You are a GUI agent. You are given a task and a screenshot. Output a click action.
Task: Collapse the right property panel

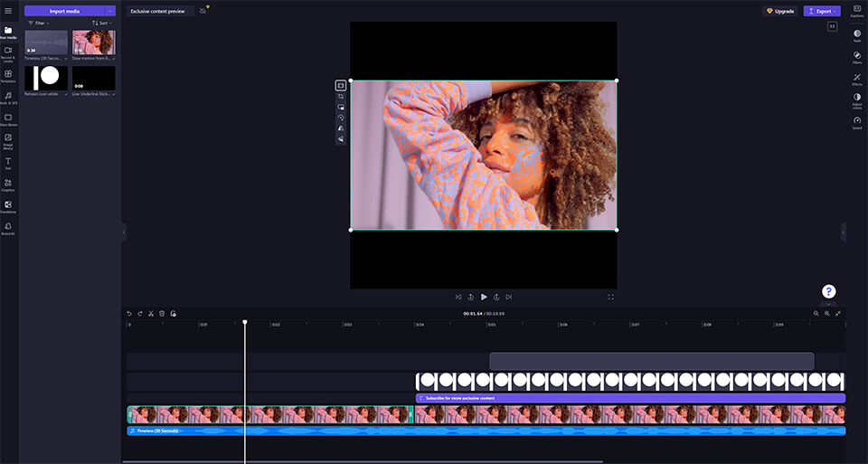843,232
